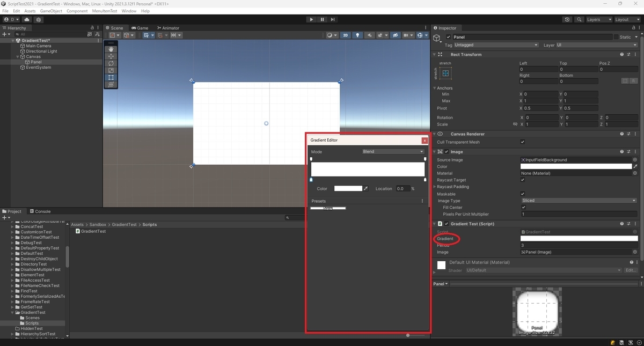Screen dimensions: 644x346
Task: Toggle the Raycast Target checkbox
Action: click(523, 180)
